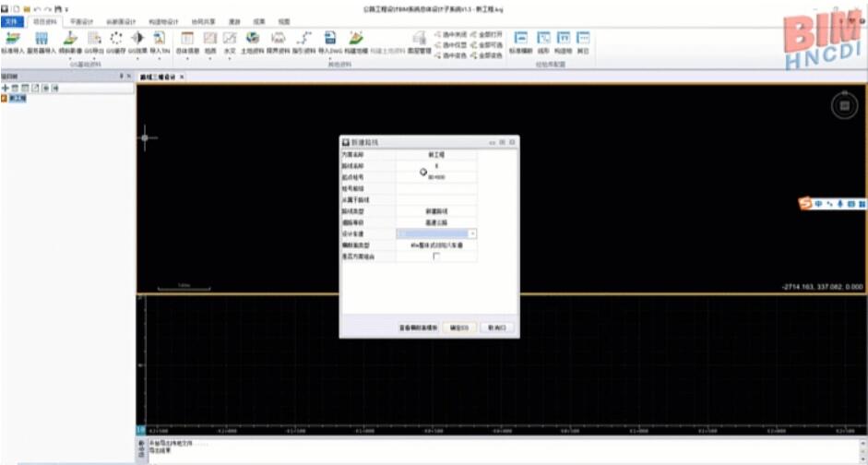Click the plus icon in project tree toolbar
868x465 pixels.
click(6, 88)
